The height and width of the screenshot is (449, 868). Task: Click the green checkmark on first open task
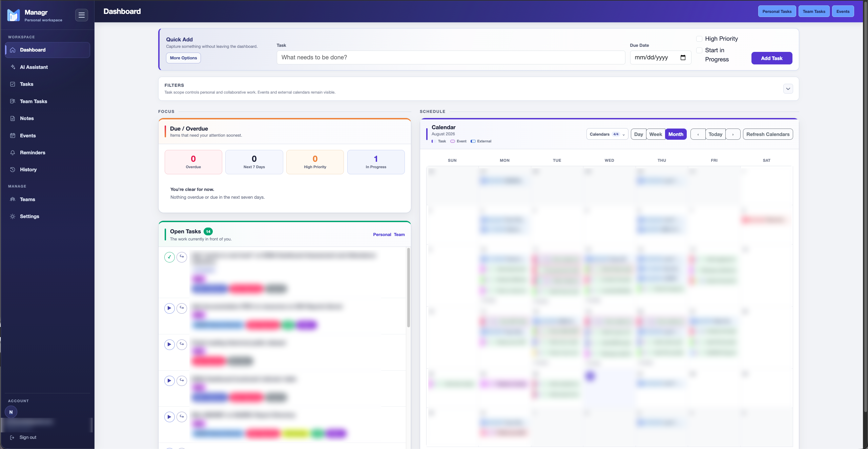[169, 257]
